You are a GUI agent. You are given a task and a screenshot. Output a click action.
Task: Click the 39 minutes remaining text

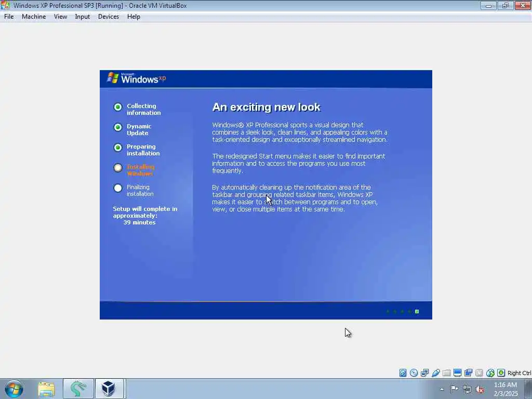point(139,222)
